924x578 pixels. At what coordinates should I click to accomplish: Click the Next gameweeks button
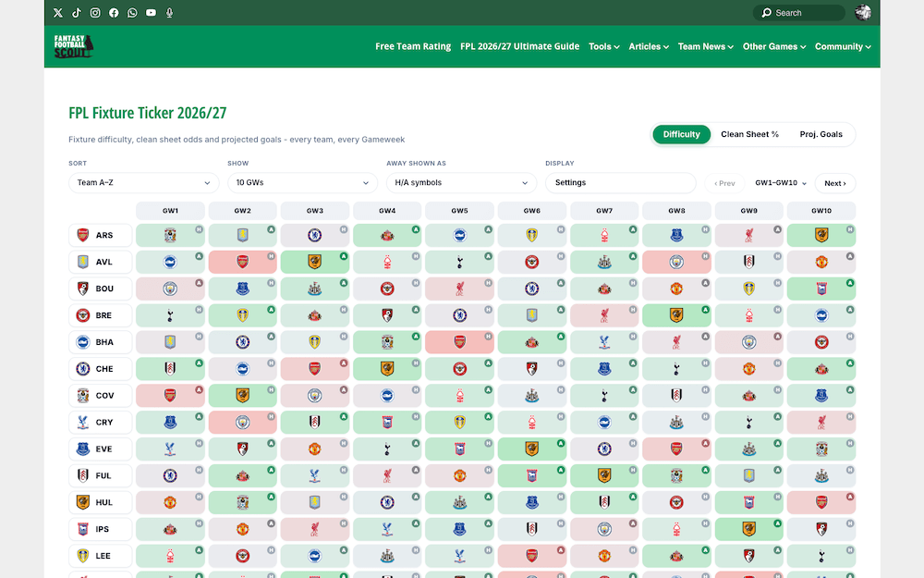coord(835,183)
